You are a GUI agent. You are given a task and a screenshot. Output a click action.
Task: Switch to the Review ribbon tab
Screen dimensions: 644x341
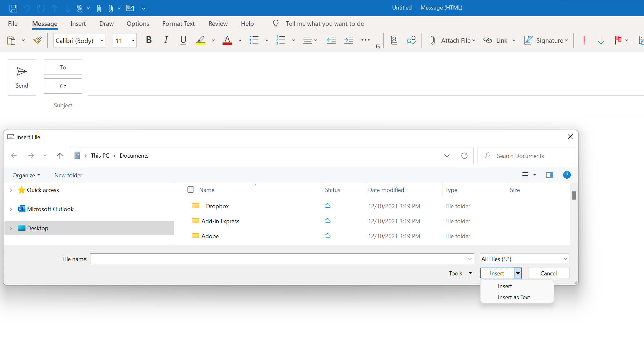click(x=218, y=24)
